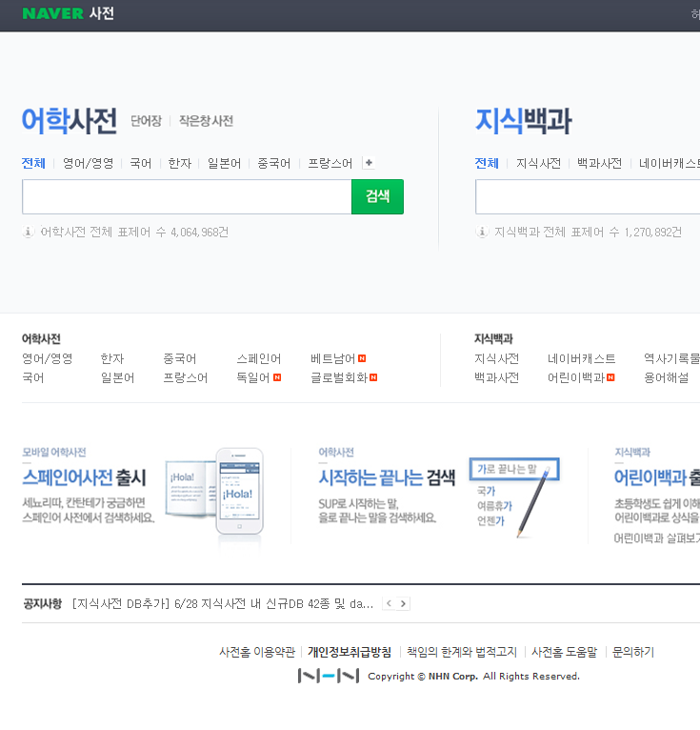
Task: Select the 영어/영영 tab
Action: (x=88, y=163)
